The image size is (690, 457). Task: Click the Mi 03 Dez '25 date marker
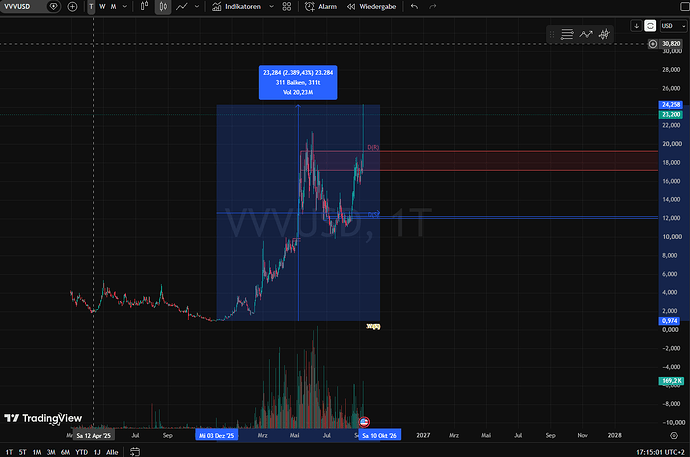pyautogui.click(x=217, y=435)
